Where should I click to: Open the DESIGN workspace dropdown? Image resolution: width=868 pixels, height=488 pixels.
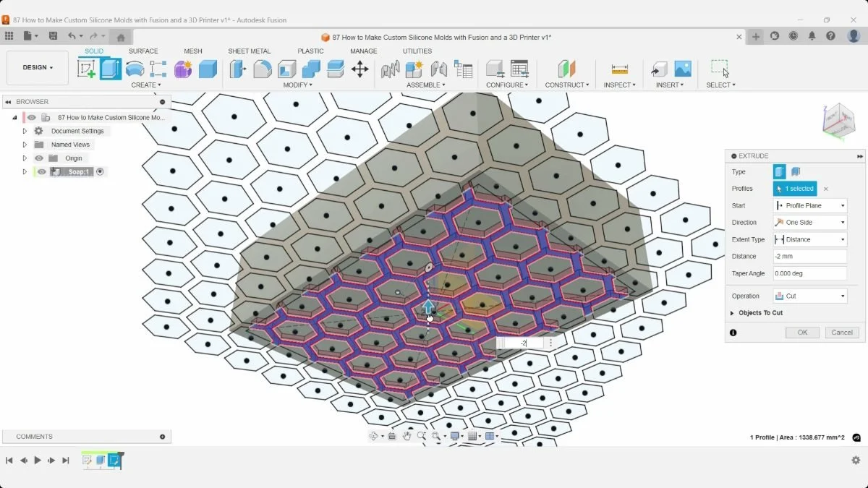point(38,67)
